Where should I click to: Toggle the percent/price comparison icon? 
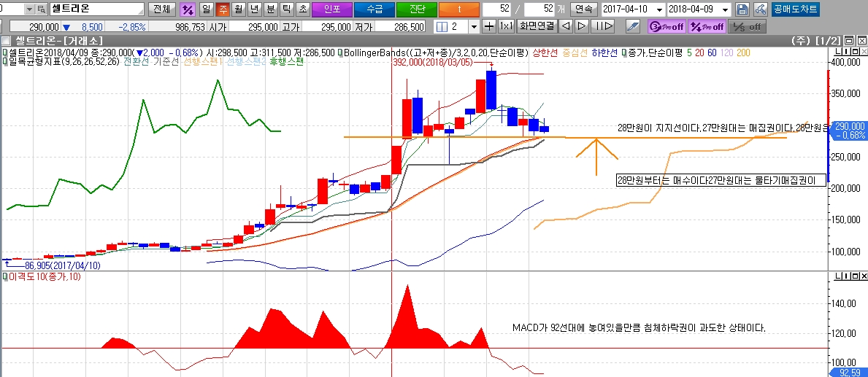(x=188, y=9)
